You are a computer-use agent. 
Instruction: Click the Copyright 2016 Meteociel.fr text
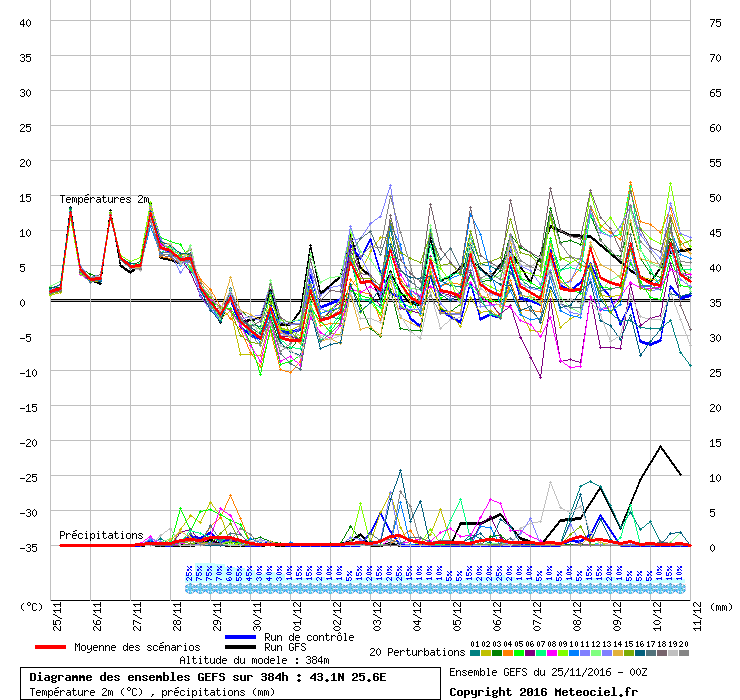[543, 692]
